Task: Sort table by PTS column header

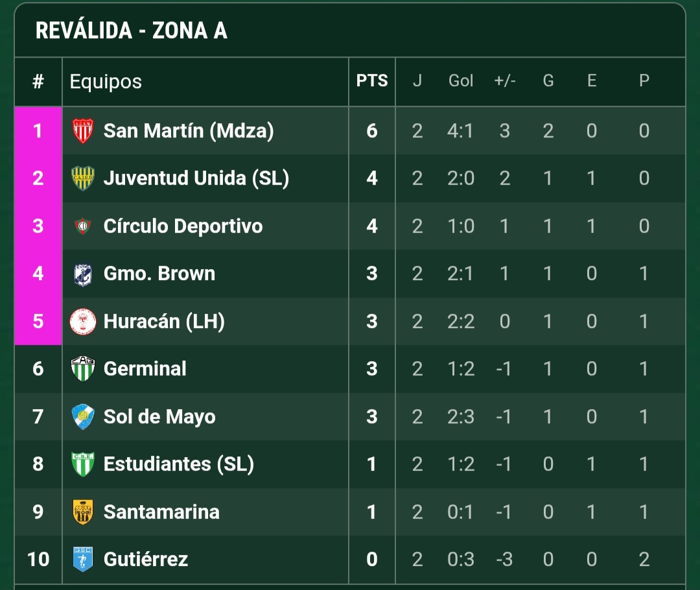Action: 372,81
